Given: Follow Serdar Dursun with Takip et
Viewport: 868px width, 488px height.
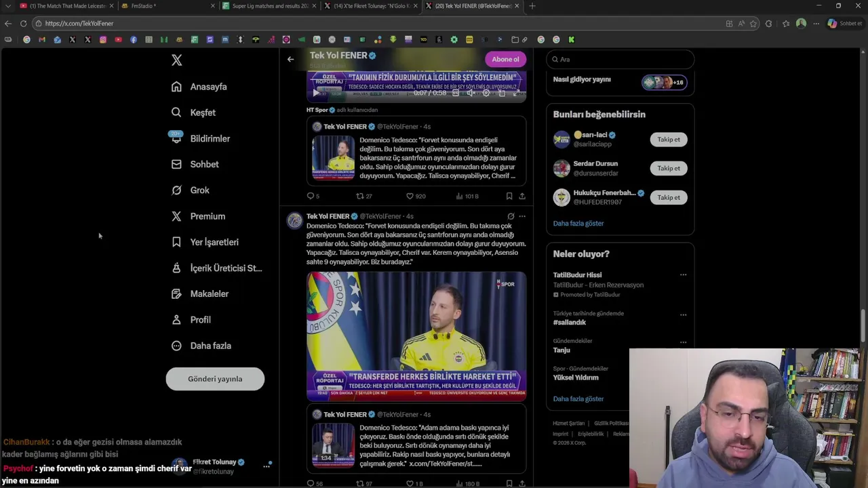Looking at the screenshot, I should click(x=668, y=168).
